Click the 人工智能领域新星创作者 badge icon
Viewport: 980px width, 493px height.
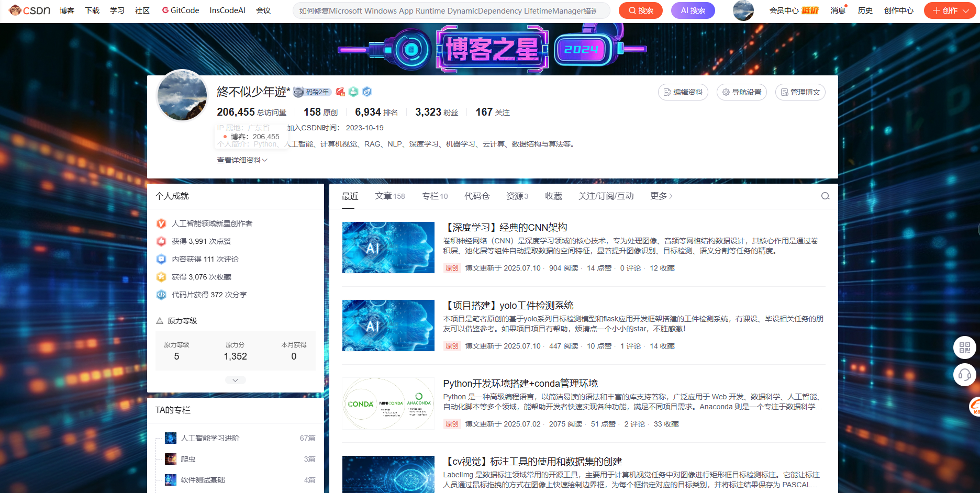[161, 223]
